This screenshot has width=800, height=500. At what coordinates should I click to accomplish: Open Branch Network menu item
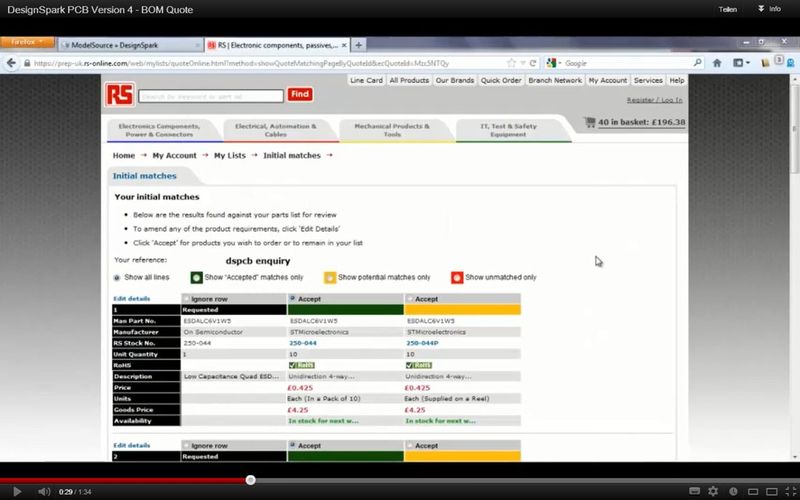[x=555, y=80]
